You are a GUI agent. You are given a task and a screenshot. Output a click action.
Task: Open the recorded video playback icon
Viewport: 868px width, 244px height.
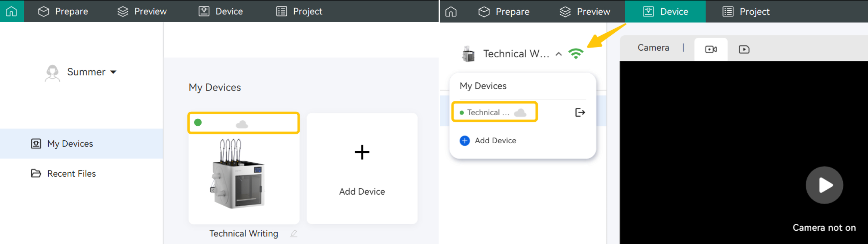(x=744, y=49)
